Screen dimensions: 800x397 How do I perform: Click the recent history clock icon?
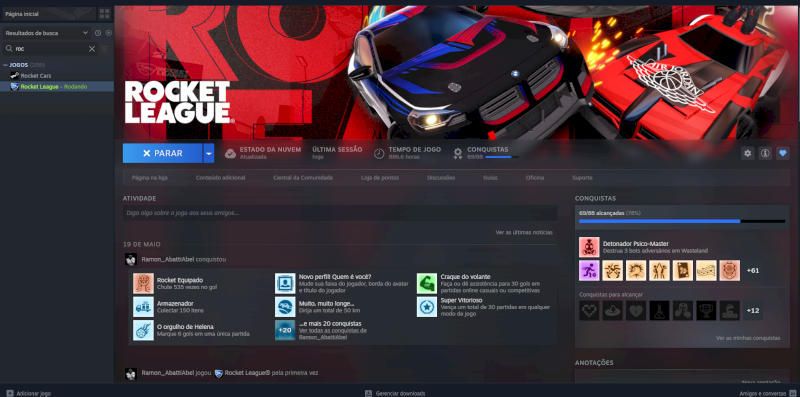tap(98, 33)
